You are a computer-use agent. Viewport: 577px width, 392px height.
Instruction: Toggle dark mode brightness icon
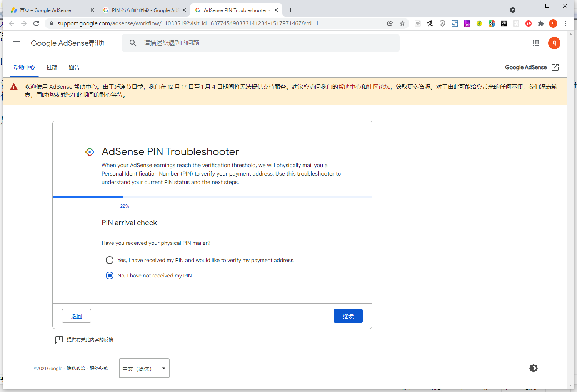coord(533,368)
